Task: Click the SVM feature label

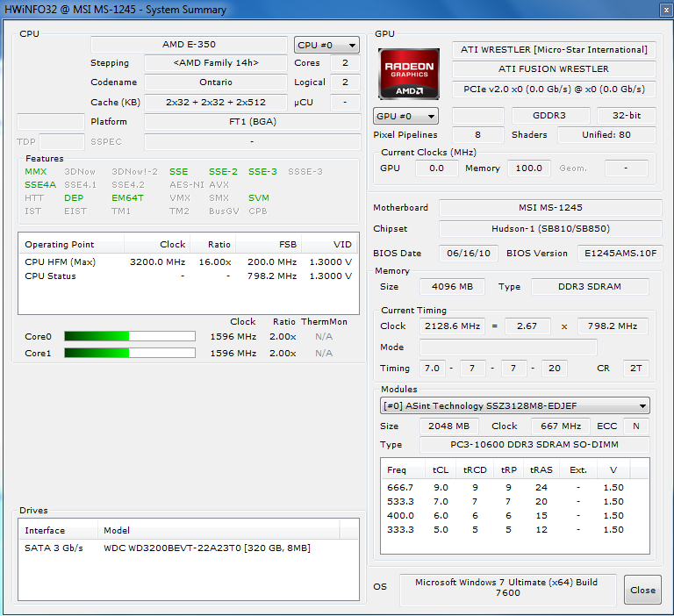Action: [259, 198]
